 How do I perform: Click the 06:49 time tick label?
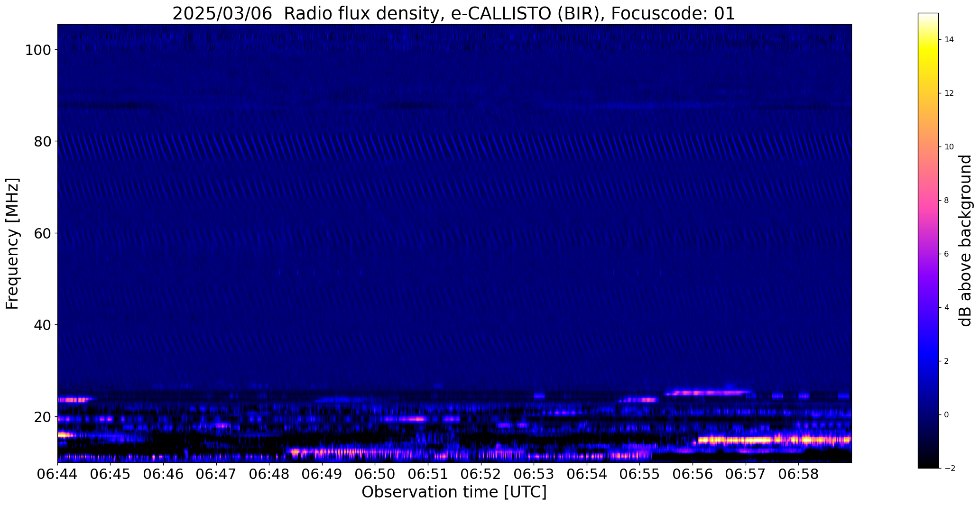322,474
